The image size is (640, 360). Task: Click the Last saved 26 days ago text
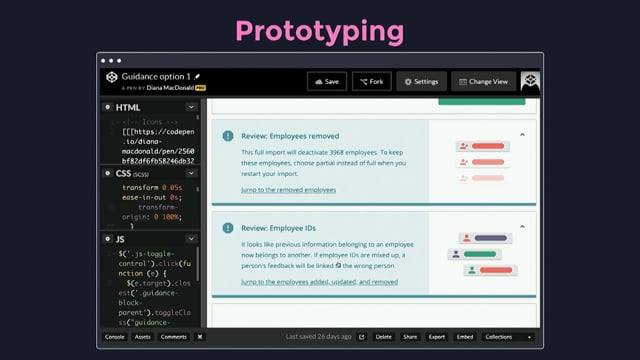[x=318, y=337]
